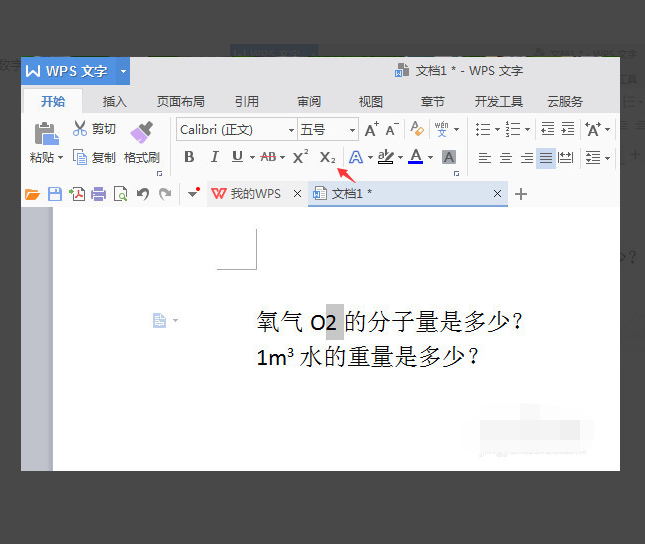The height and width of the screenshot is (544, 645).
Task: Align text to the left
Action: 485,158
